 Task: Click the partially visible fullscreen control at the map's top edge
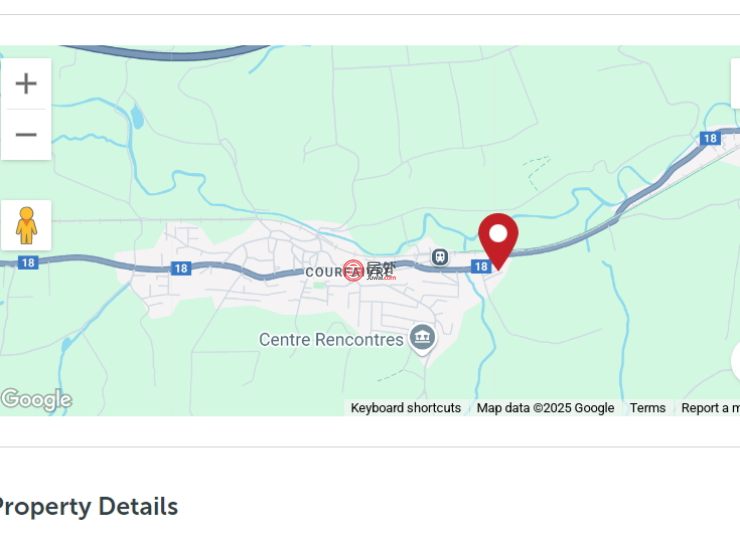coord(735,84)
